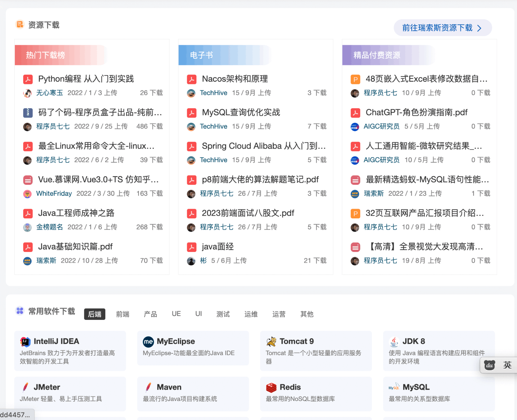Click the MyEclipse circular 'me' icon

pos(148,341)
